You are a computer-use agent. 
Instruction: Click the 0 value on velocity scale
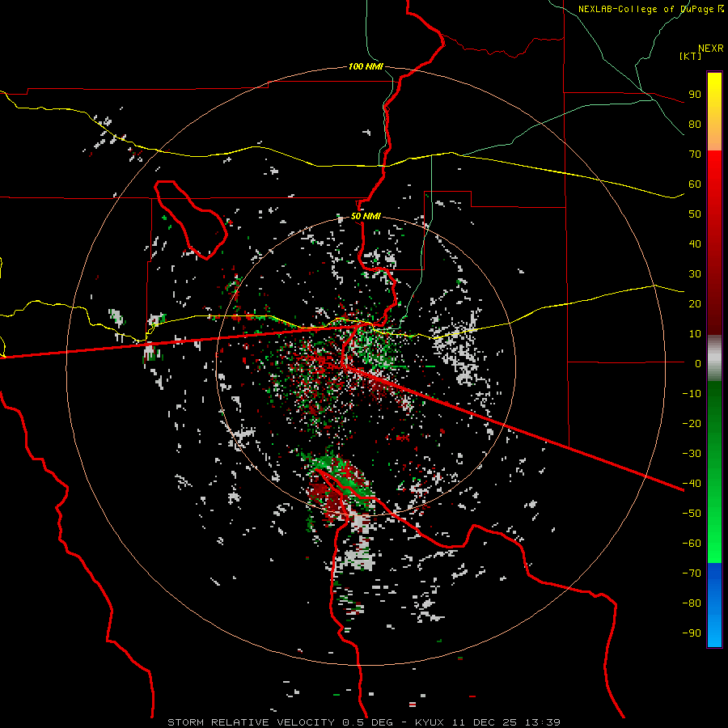pos(698,363)
